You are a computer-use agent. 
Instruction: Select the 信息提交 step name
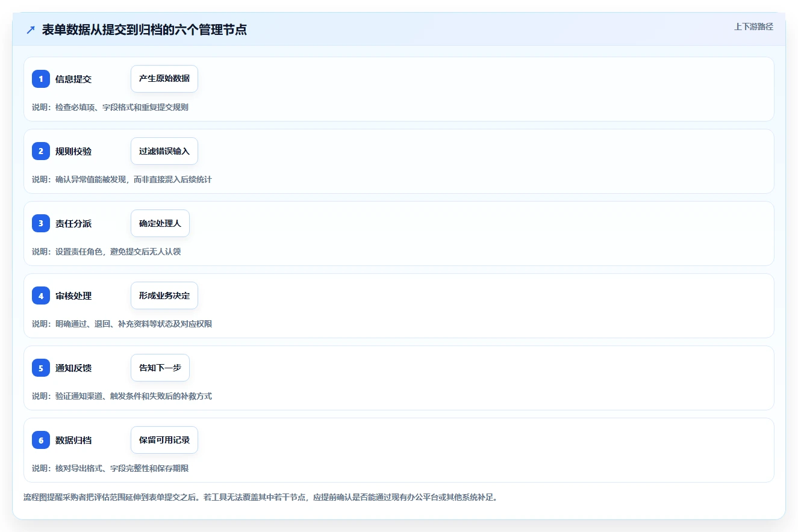click(73, 79)
